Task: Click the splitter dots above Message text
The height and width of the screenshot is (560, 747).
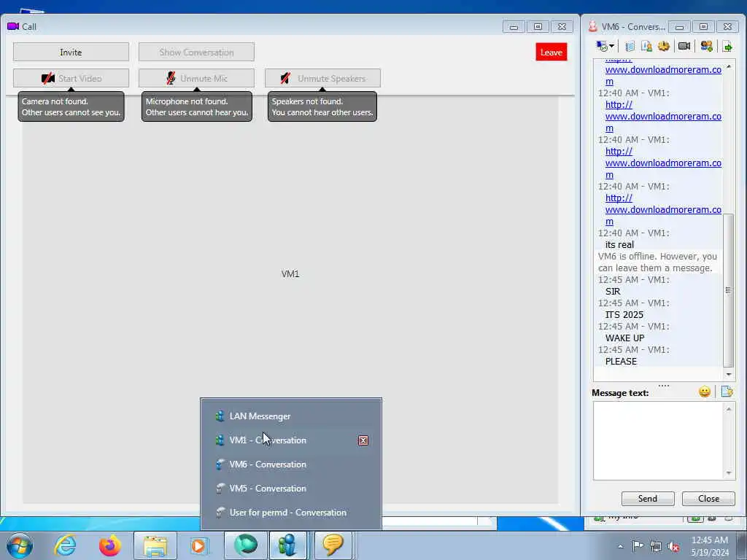Action: [x=664, y=385]
